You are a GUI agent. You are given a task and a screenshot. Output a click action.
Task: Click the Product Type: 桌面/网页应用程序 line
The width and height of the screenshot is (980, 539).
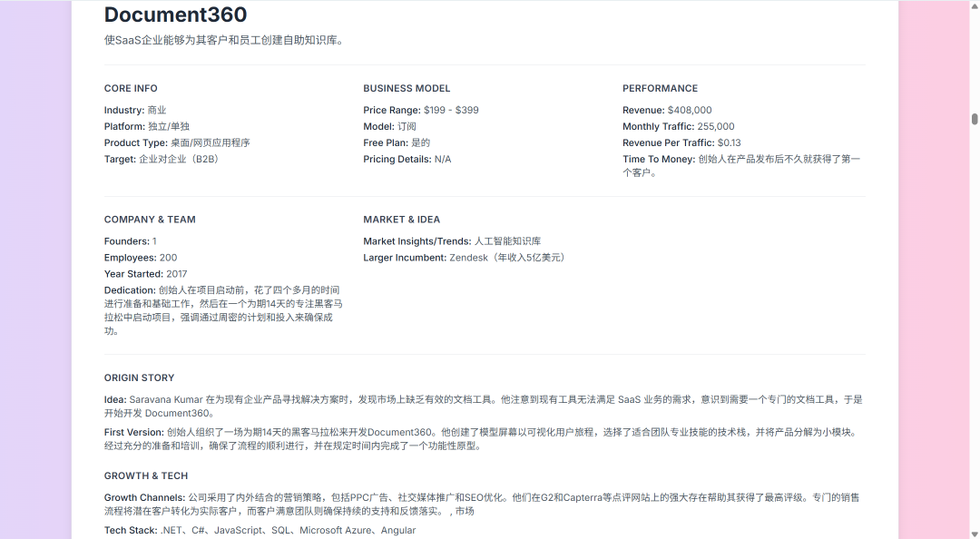177,142
